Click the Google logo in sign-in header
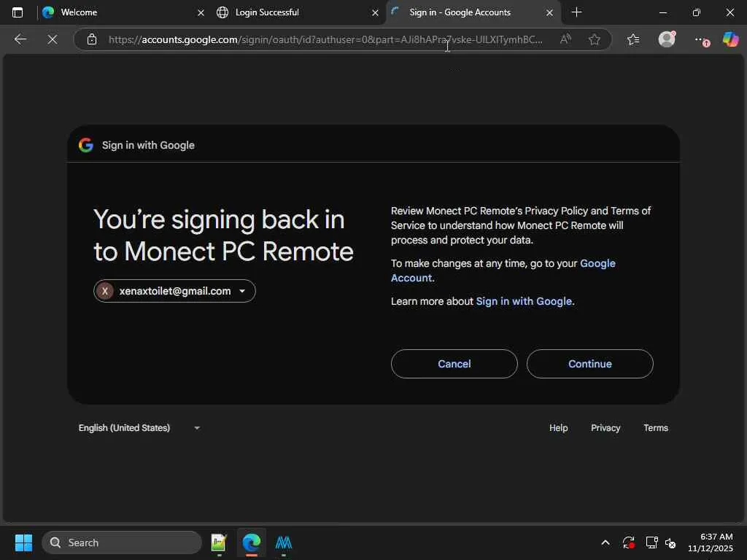Viewport: 747px width, 560px height. pyautogui.click(x=86, y=145)
